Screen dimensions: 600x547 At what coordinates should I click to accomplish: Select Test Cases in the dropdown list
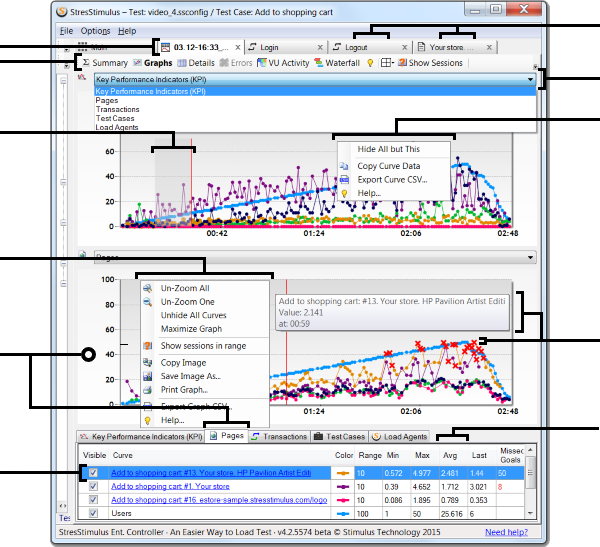(315, 118)
